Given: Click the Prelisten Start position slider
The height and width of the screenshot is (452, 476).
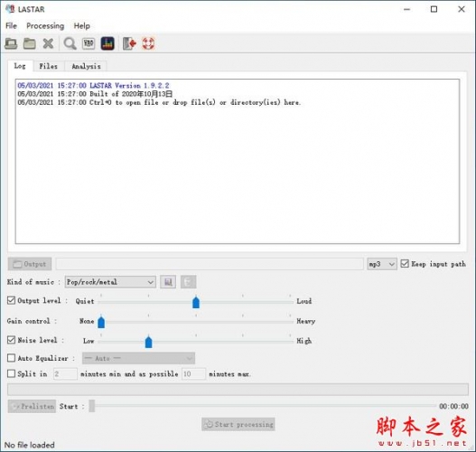Looking at the screenshot, I should click(92, 406).
